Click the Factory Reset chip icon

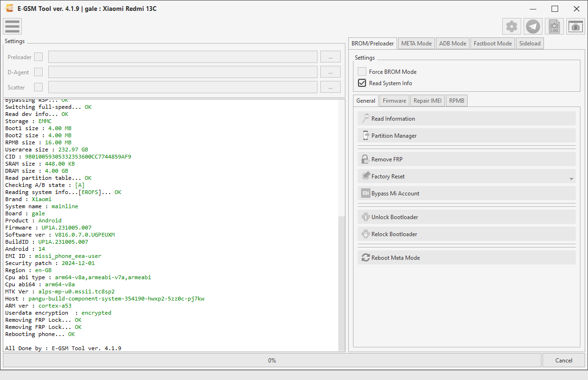(365, 177)
